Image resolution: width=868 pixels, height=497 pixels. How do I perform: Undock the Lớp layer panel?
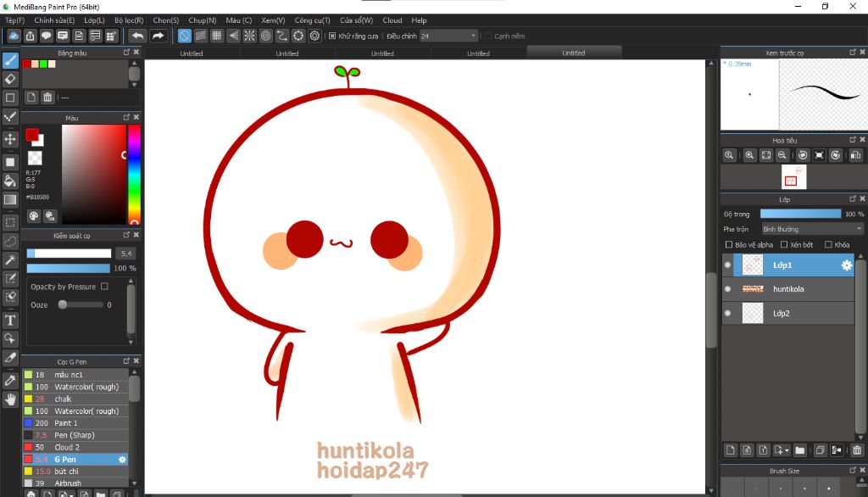[853, 198]
